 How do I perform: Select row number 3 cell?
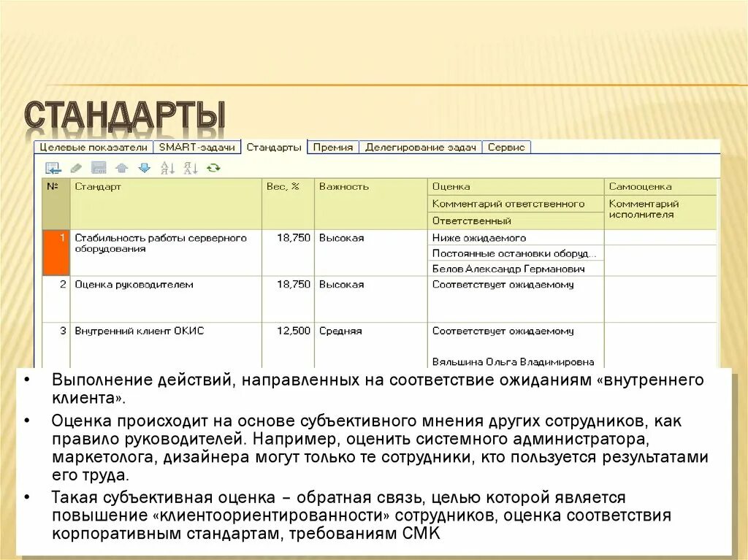pyautogui.click(x=56, y=345)
